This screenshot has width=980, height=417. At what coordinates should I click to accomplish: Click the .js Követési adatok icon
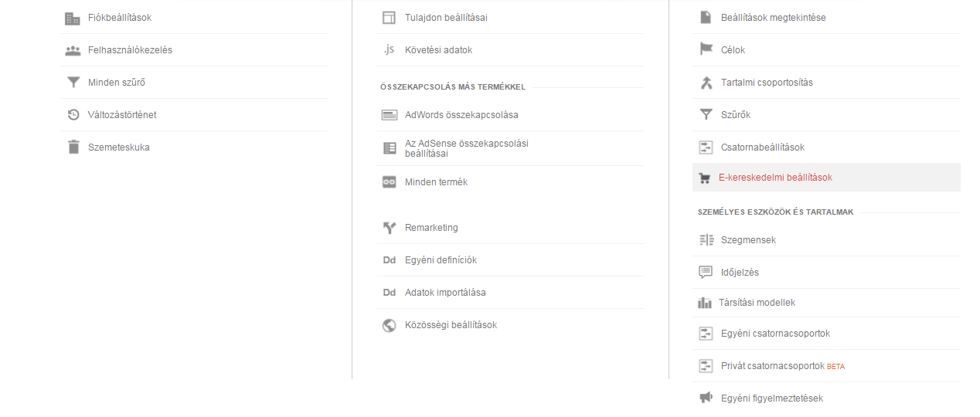pos(389,50)
